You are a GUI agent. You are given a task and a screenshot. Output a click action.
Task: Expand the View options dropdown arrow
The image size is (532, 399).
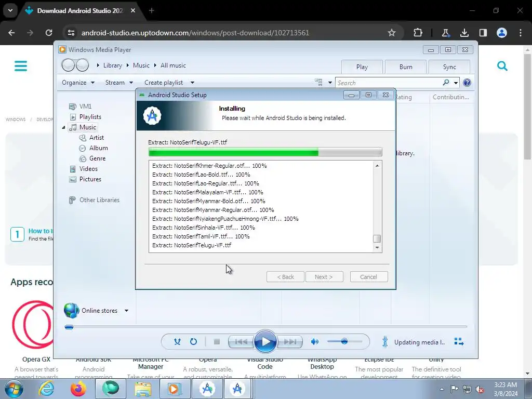pos(330,83)
